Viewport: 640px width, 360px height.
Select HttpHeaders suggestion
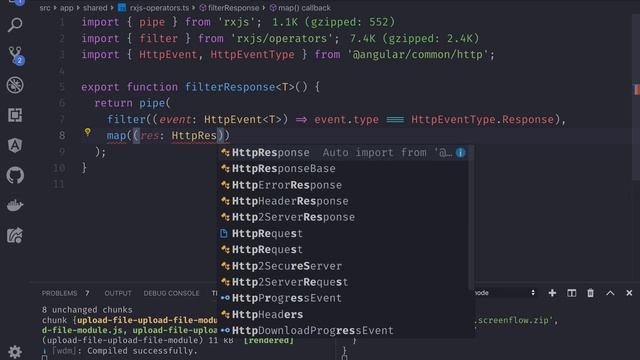click(342, 314)
